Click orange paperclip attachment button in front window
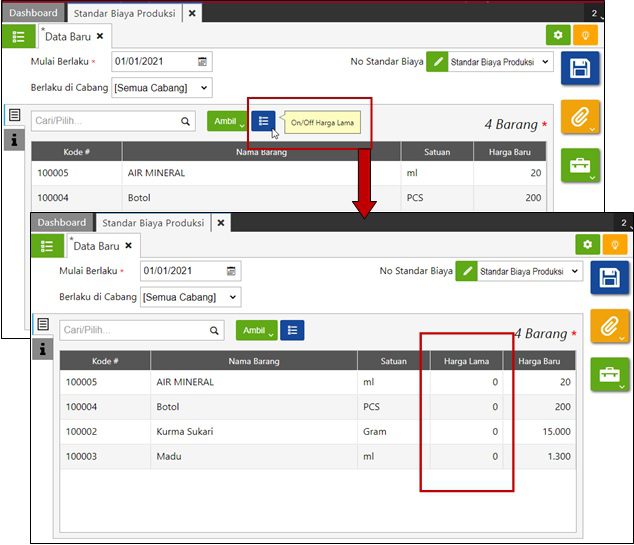This screenshot has width=634, height=545. click(x=609, y=326)
